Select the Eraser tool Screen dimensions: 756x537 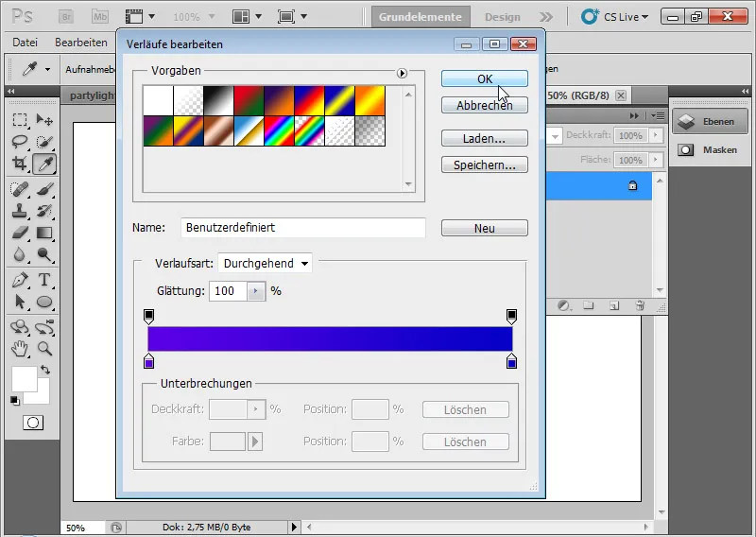click(x=20, y=233)
